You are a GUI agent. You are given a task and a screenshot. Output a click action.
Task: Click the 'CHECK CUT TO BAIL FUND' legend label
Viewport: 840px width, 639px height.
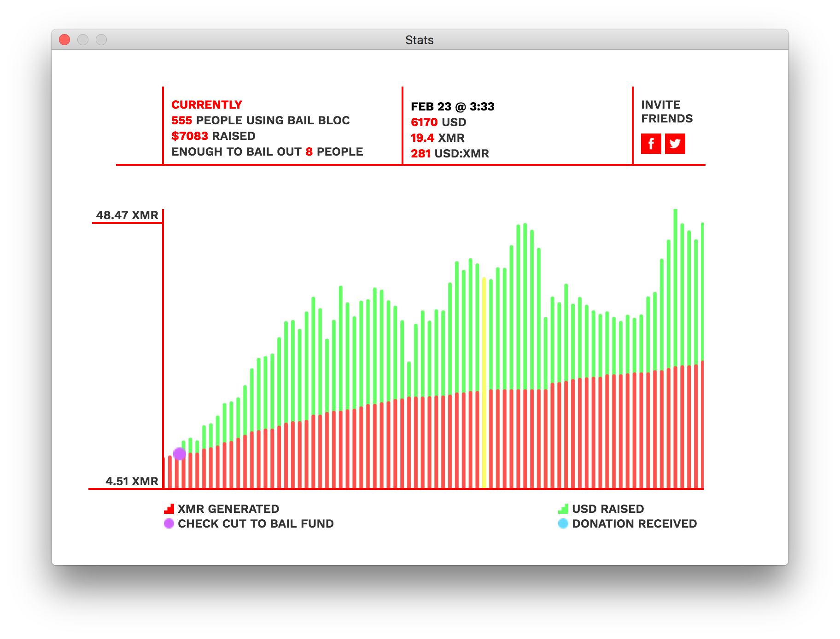(256, 523)
